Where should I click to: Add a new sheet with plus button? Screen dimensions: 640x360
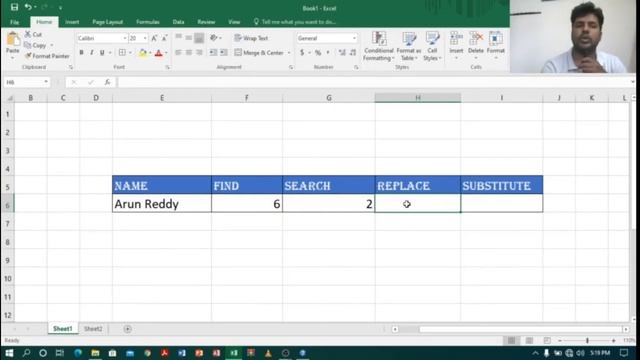[127, 329]
